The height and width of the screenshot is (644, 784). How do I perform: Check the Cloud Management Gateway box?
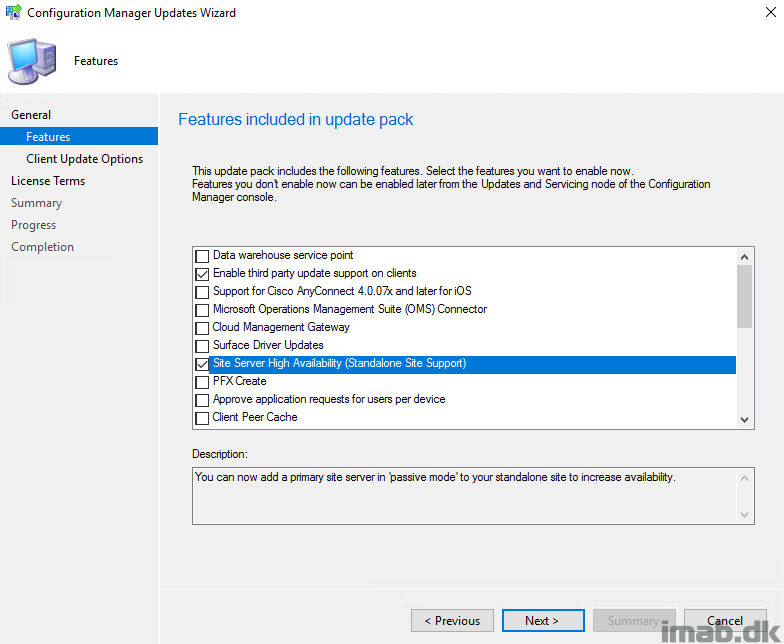[x=202, y=328]
